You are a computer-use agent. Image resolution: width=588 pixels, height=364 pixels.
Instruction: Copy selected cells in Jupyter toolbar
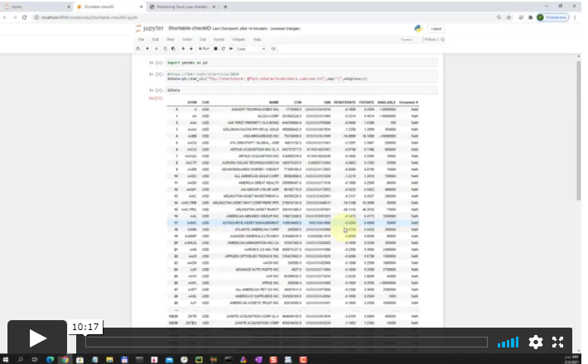pyautogui.click(x=165, y=49)
